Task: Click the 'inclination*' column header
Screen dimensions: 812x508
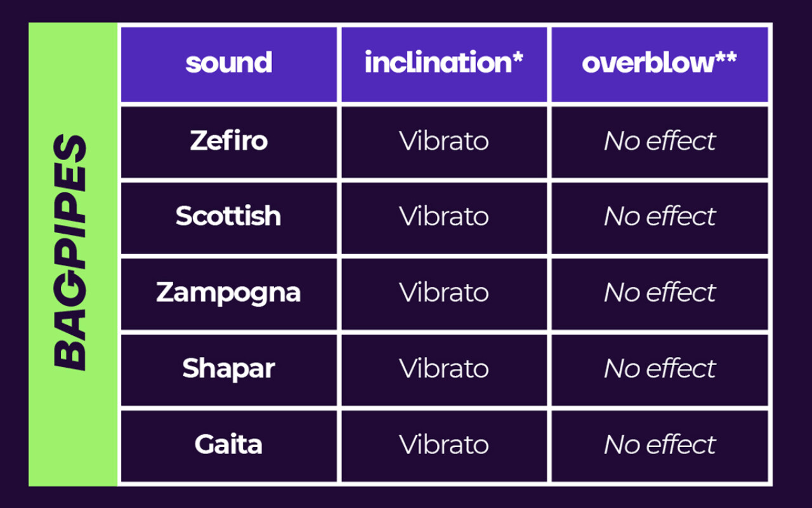Action: point(444,63)
